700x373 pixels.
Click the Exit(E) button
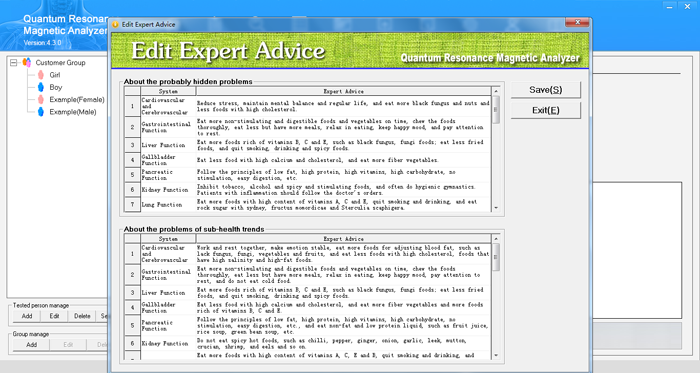coord(546,110)
